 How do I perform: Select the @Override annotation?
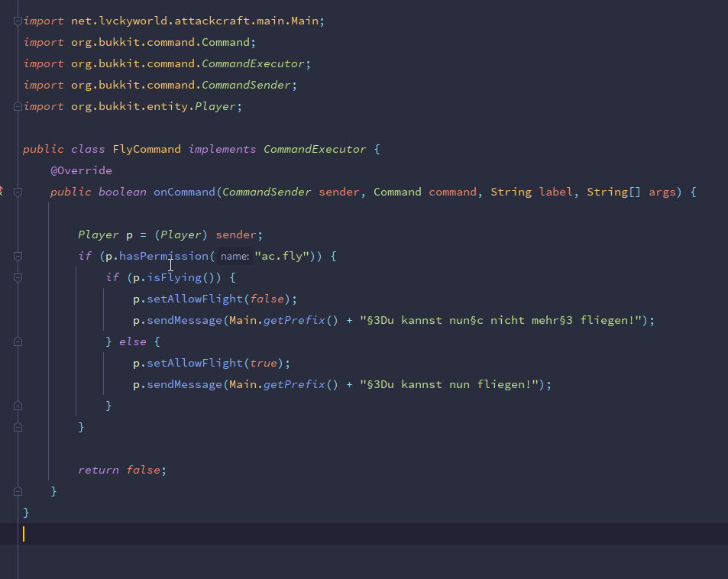[x=81, y=171]
